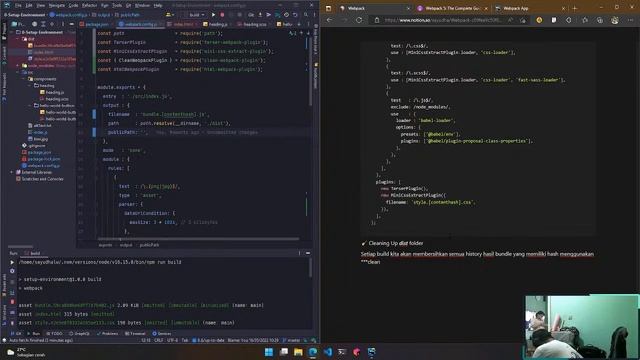
Task: Open Edge settings three-dot menu
Action: coord(630,20)
